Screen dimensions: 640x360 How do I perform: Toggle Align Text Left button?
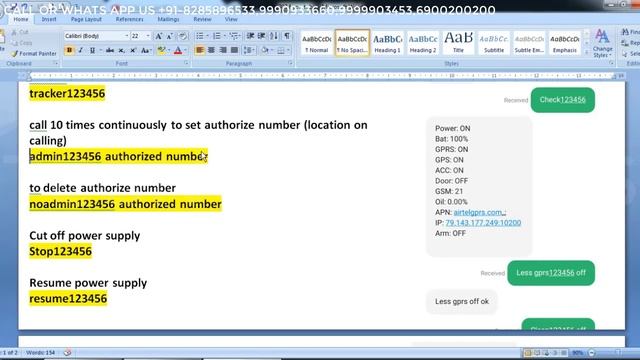point(200,50)
